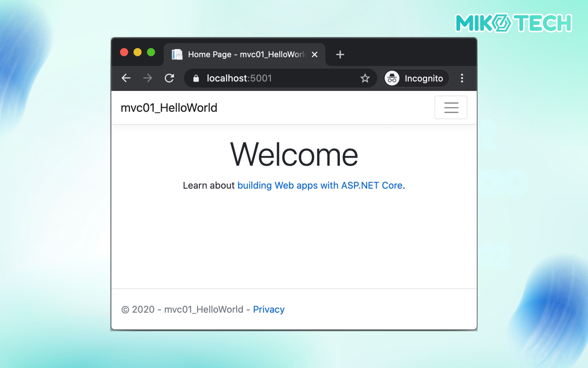Viewport: 588px width, 368px height.
Task: Click the green fullscreen window button
Action: pos(151,52)
